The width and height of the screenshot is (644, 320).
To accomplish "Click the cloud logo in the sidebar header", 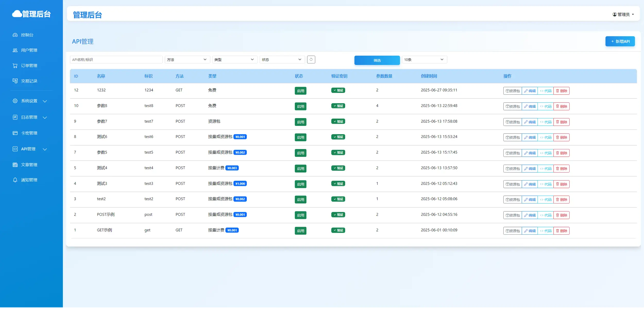I will 17,14.
